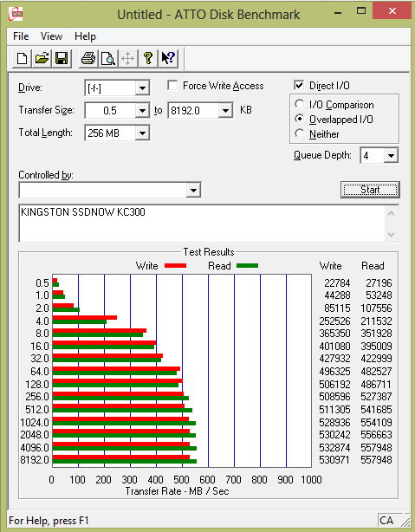Activate the context help arrow icon
This screenshot has height=532, width=415.
click(x=168, y=58)
